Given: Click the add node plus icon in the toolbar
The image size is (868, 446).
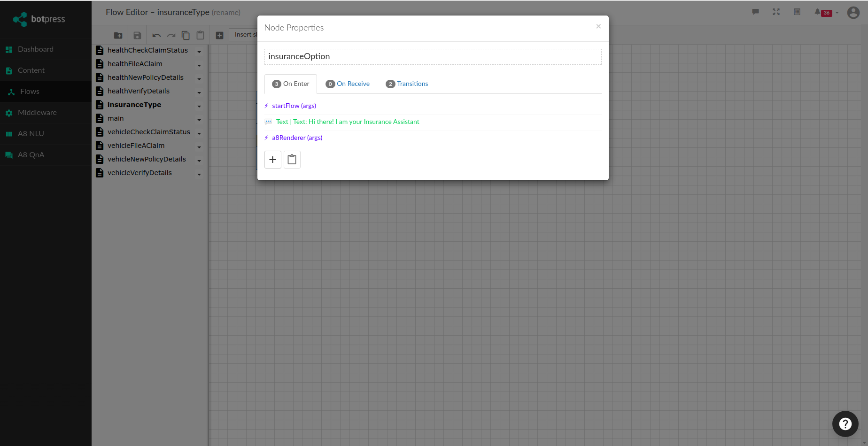Looking at the screenshot, I should [219, 35].
